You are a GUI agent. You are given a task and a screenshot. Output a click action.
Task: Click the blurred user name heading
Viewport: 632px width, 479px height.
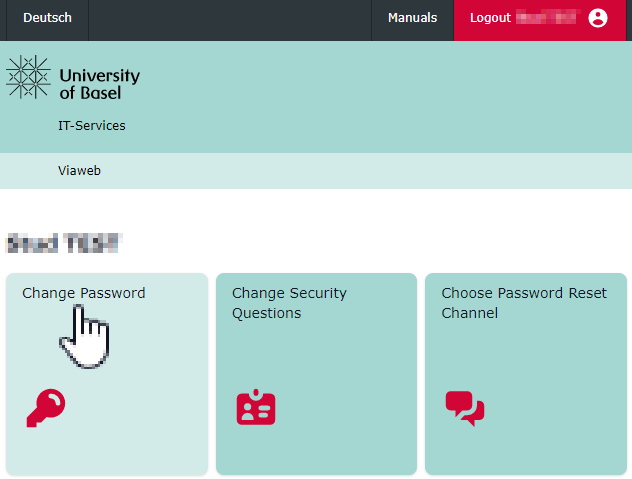[63, 242]
